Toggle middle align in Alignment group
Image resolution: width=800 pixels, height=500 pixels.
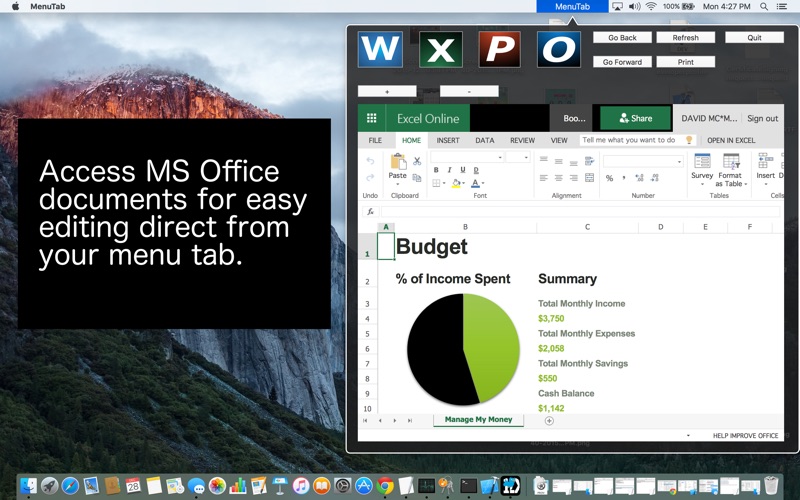coord(559,161)
